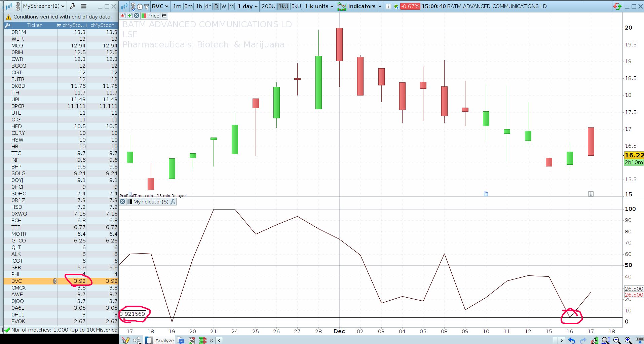Zoom out on the chart
The height and width of the screenshot is (344, 644).
click(x=617, y=340)
